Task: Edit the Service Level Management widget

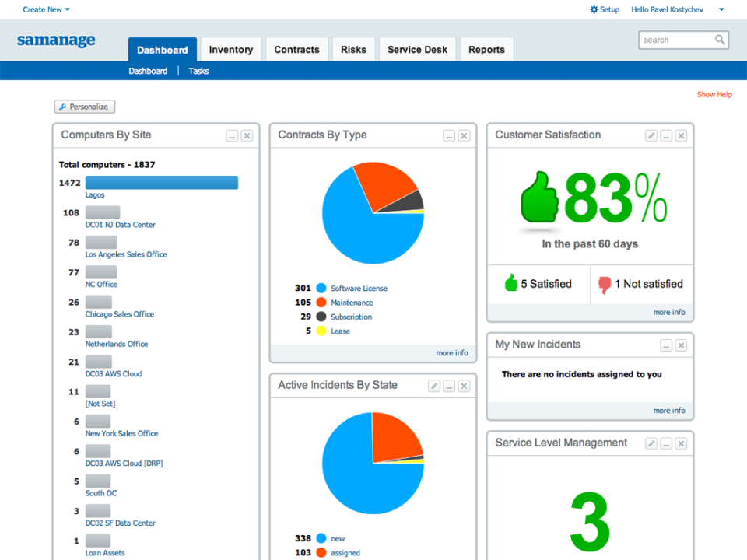Action: click(651, 443)
